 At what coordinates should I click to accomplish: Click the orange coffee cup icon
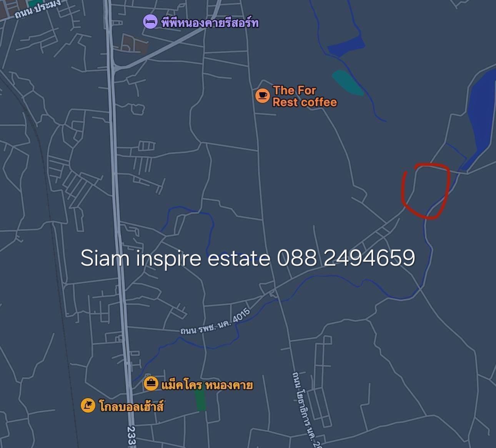pos(263,95)
